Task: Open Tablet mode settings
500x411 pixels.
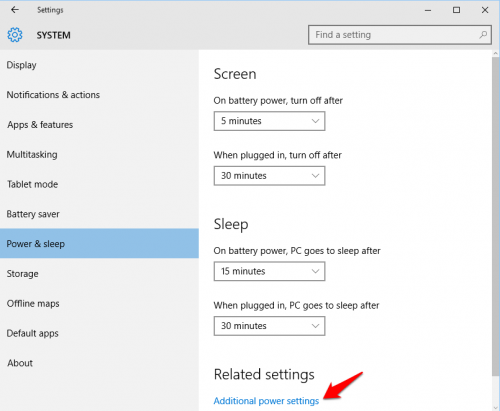Action: [x=99, y=184]
